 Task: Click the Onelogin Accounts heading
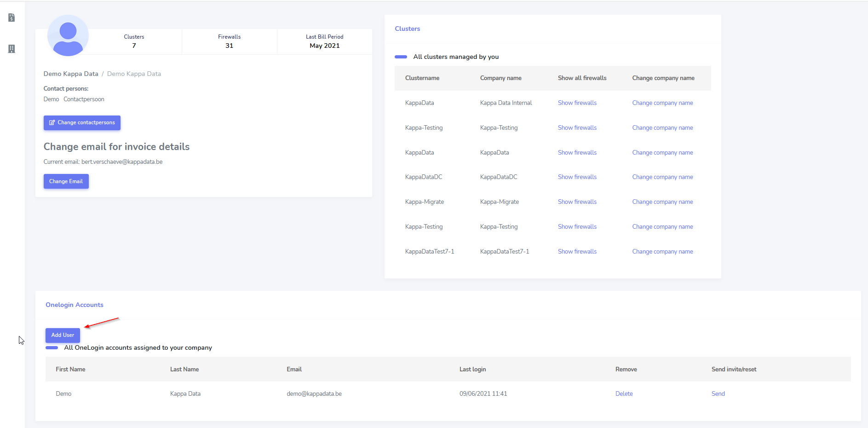point(75,305)
